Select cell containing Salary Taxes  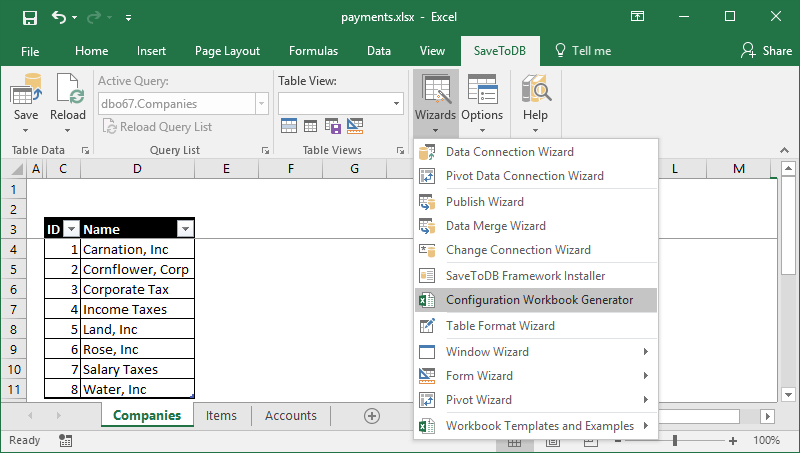tap(137, 369)
